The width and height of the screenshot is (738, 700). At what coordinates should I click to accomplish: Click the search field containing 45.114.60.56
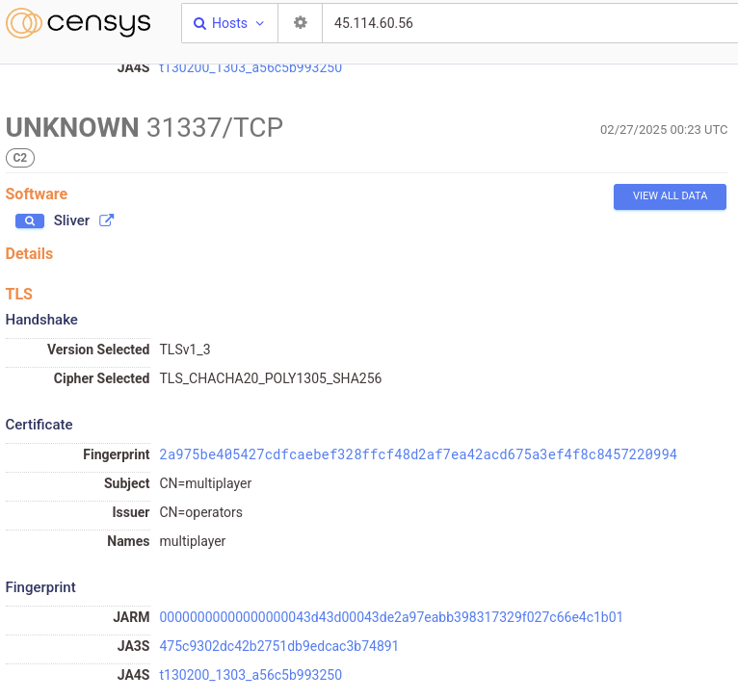530,23
